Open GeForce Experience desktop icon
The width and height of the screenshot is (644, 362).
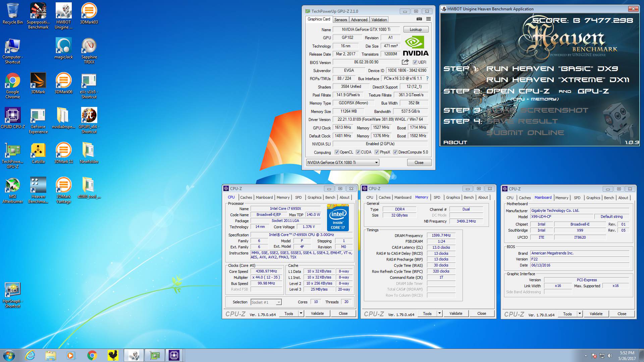(38, 121)
